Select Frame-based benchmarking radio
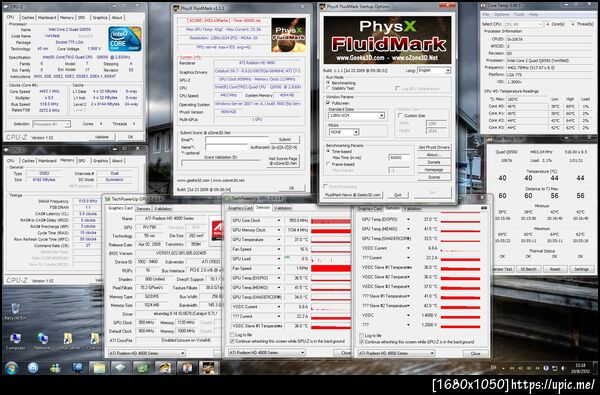This screenshot has width=600, height=395. tap(328, 164)
